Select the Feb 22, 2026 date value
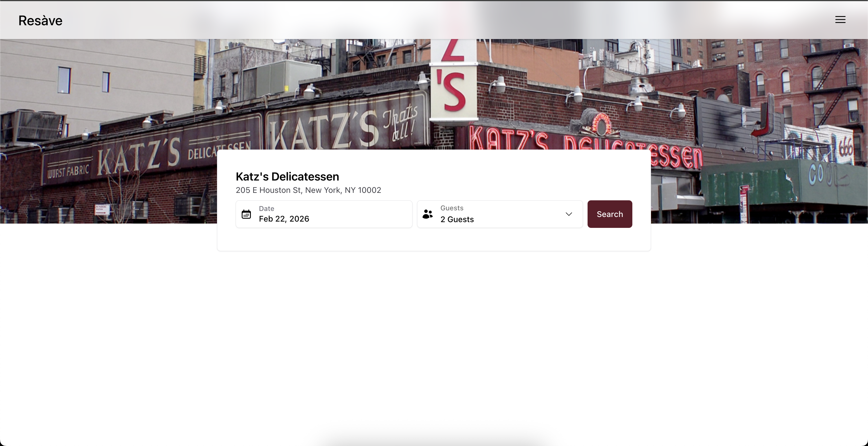The width and height of the screenshot is (868, 446). [x=284, y=219]
